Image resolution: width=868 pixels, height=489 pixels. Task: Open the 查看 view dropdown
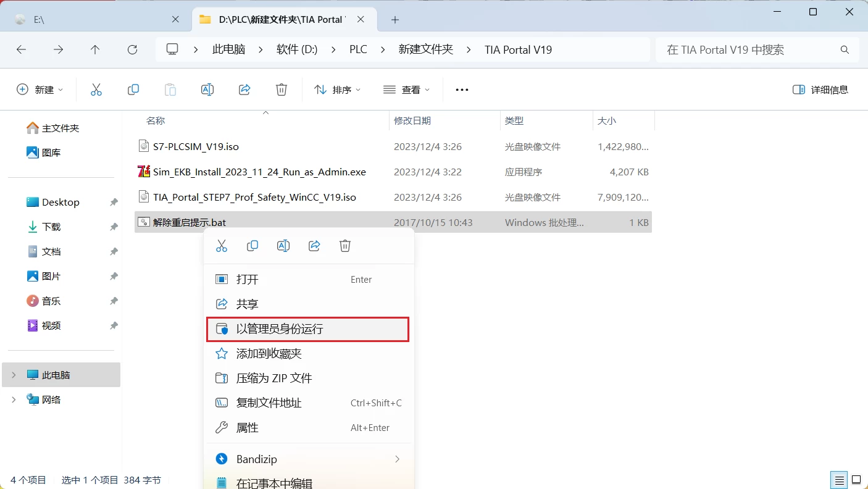(406, 90)
